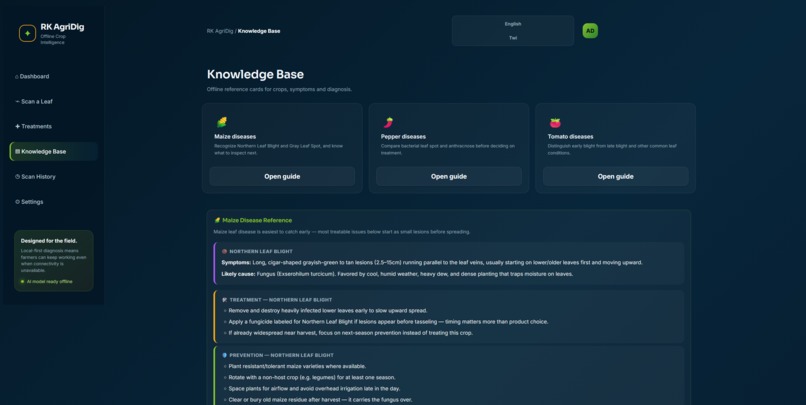This screenshot has height=405, width=806.
Task: Click the Symptoms description line
Action: pyautogui.click(x=432, y=263)
